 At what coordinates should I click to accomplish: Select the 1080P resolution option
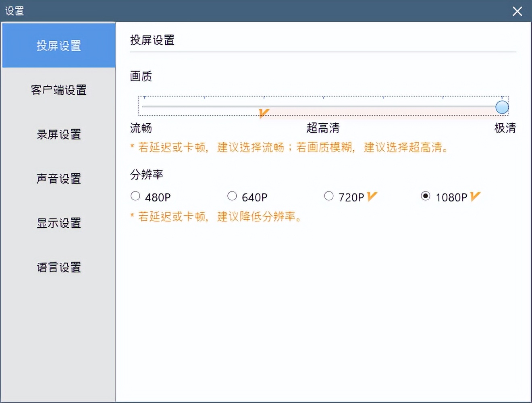(426, 196)
